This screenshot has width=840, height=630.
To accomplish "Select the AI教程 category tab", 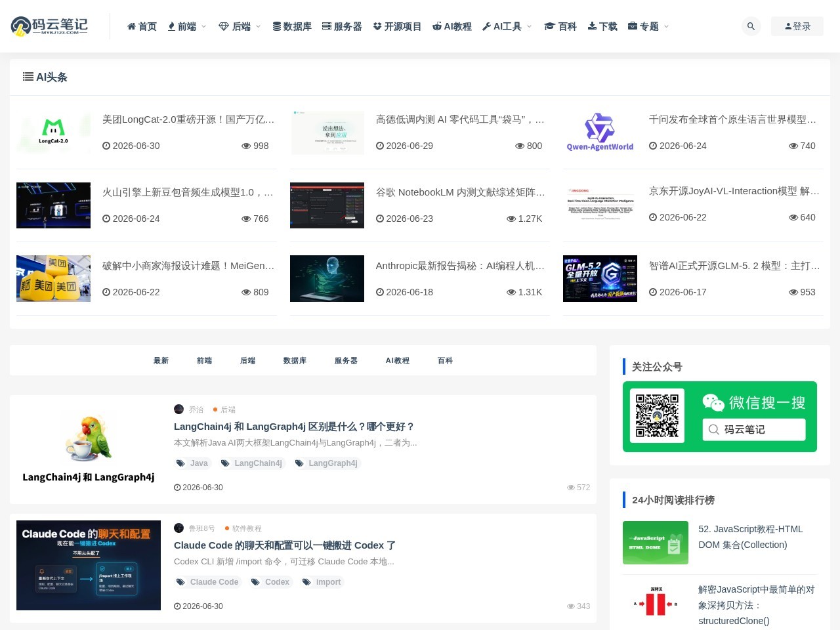I will pos(398,360).
